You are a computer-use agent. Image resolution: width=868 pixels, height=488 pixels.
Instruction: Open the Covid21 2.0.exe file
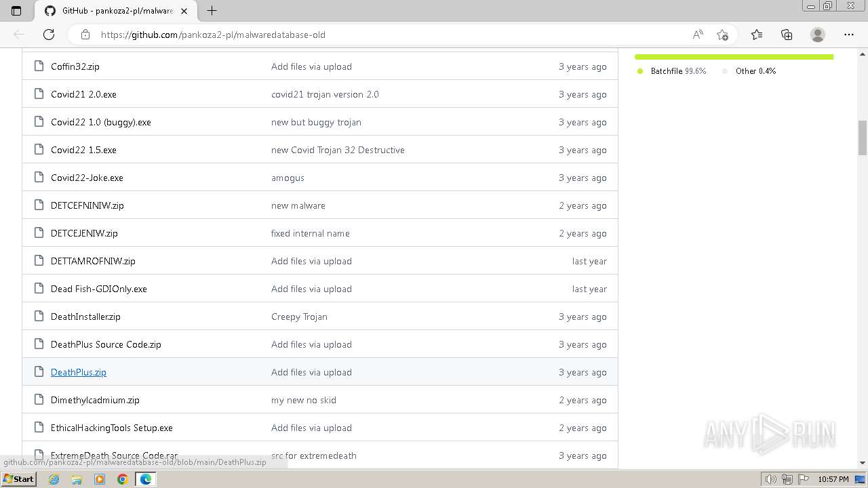(83, 94)
